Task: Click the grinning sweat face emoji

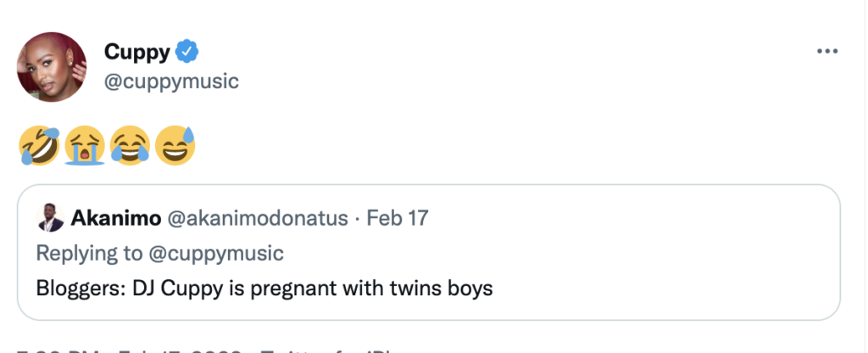Action: point(175,147)
